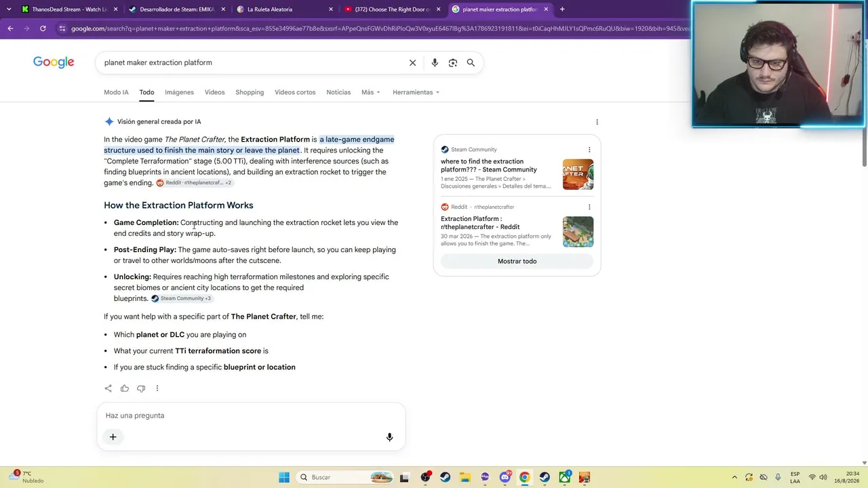Click the Chrome icon in the taskbar

tap(524, 477)
